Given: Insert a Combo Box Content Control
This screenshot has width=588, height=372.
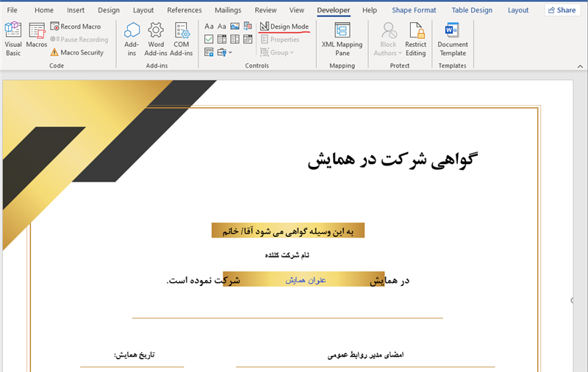Looking at the screenshot, I should click(x=222, y=39).
